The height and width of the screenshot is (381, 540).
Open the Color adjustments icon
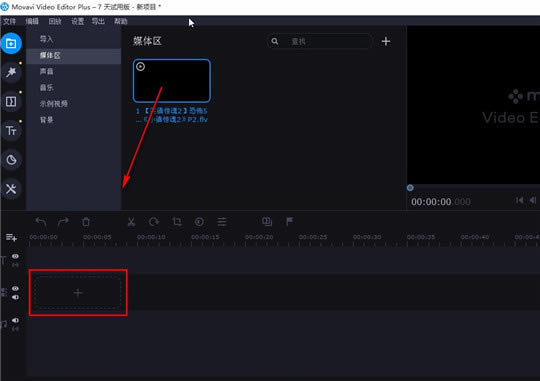tap(199, 222)
